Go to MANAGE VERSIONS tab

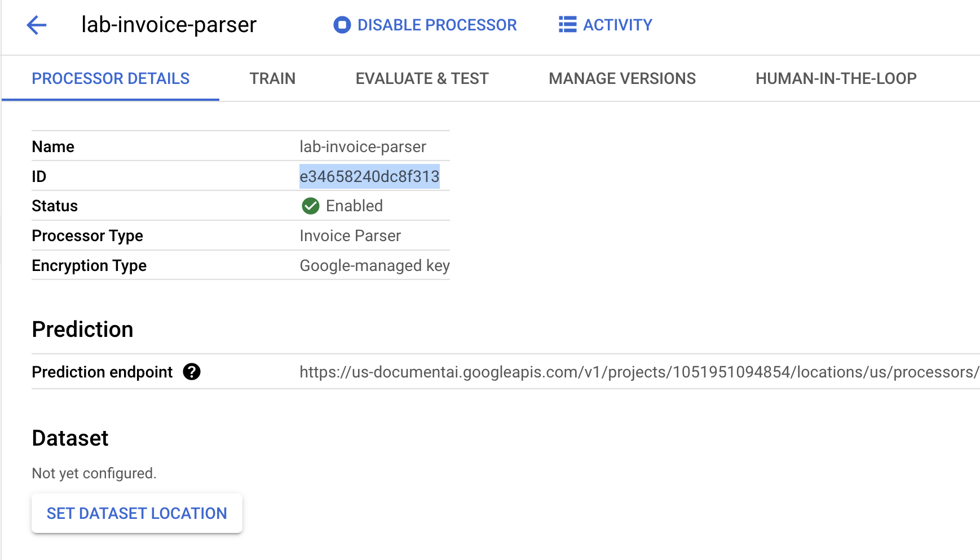tap(622, 78)
